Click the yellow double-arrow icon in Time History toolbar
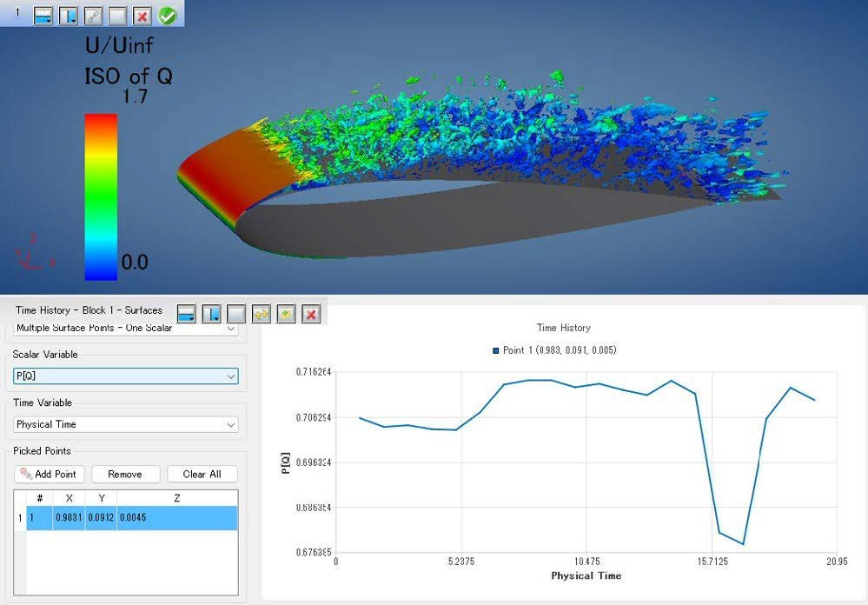Image resolution: width=868 pixels, height=605 pixels. pos(262,314)
